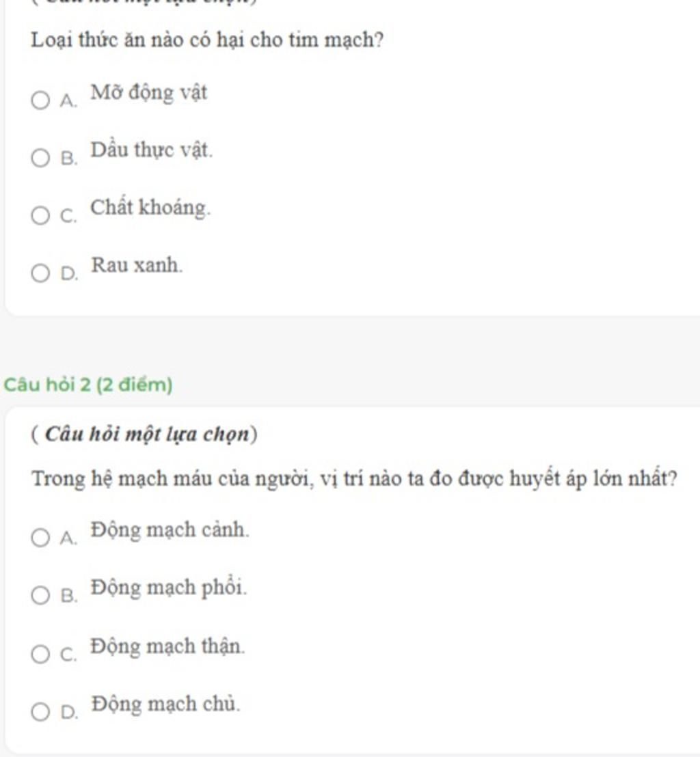Click the answer text Chất khoáng
This screenshot has width=700, height=757.
click(150, 208)
